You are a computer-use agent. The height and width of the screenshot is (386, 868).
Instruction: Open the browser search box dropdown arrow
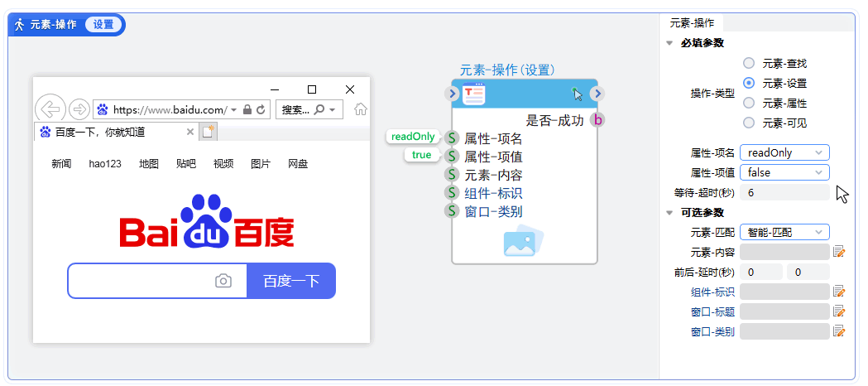click(x=332, y=110)
